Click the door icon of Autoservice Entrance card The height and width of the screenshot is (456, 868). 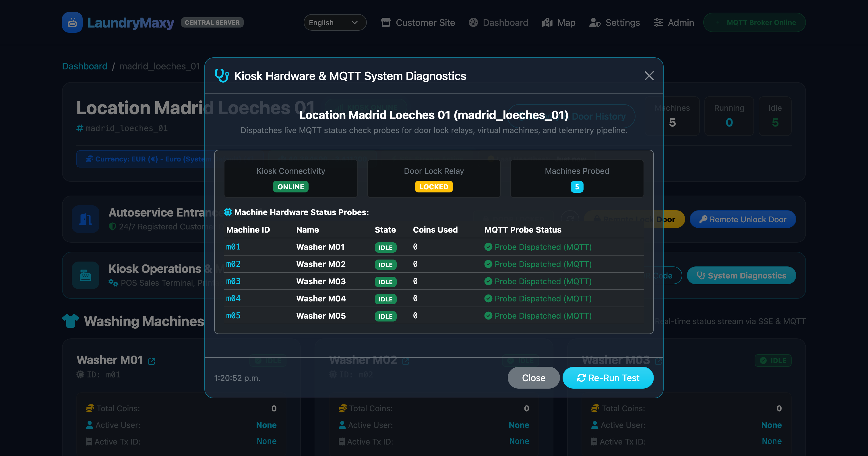pyautogui.click(x=85, y=219)
